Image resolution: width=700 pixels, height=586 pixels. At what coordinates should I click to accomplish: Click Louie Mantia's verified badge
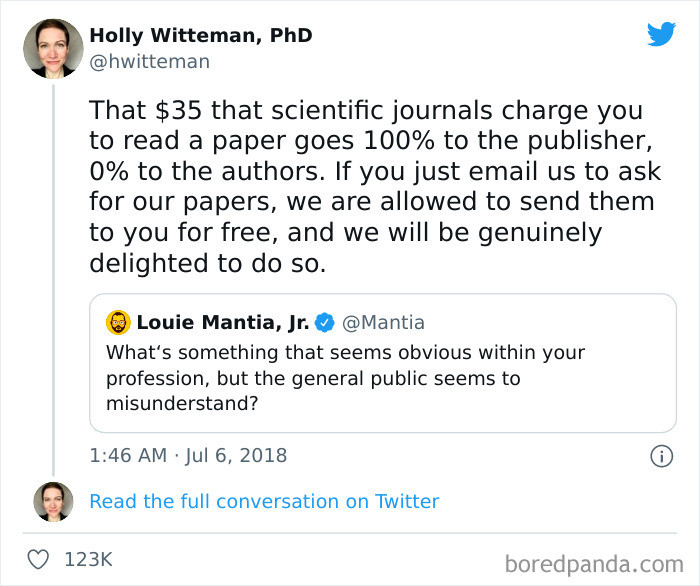325,323
